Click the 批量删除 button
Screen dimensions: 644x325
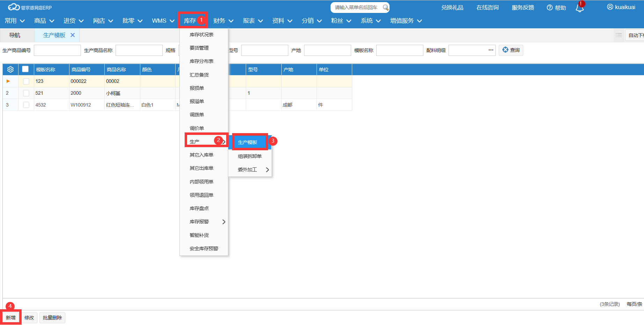(x=52, y=318)
